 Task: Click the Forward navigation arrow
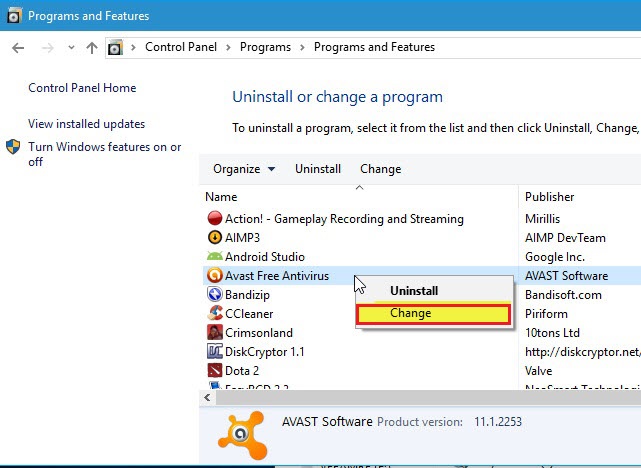(x=48, y=48)
